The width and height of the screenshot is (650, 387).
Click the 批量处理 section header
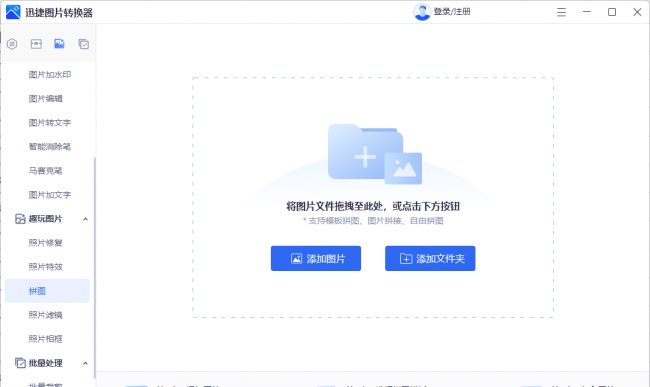[47, 363]
